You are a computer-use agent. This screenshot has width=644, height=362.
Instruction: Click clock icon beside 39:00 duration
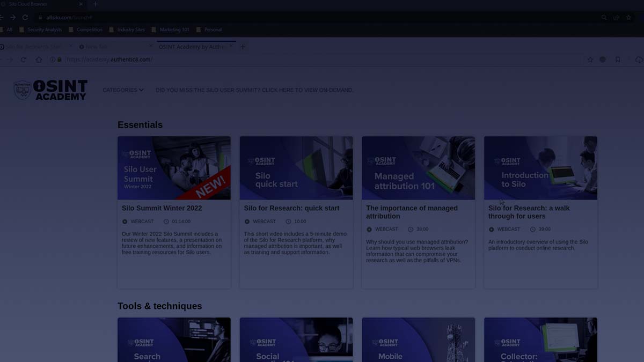tap(533, 230)
